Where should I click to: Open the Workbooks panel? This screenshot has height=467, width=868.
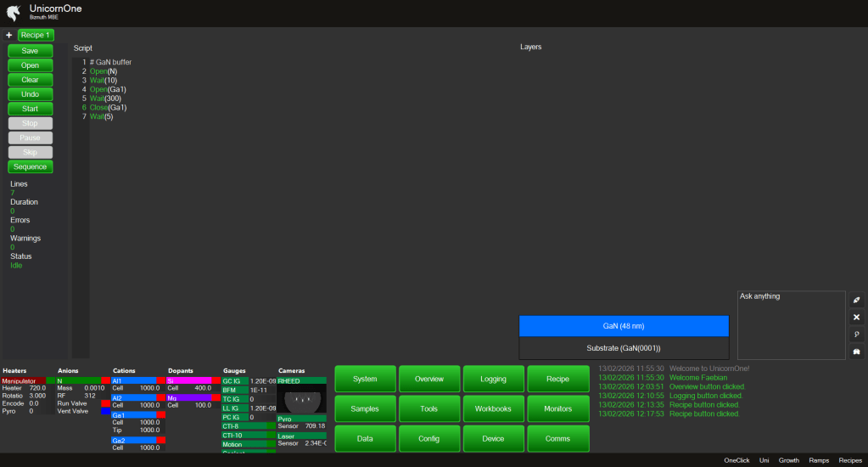coord(494,408)
